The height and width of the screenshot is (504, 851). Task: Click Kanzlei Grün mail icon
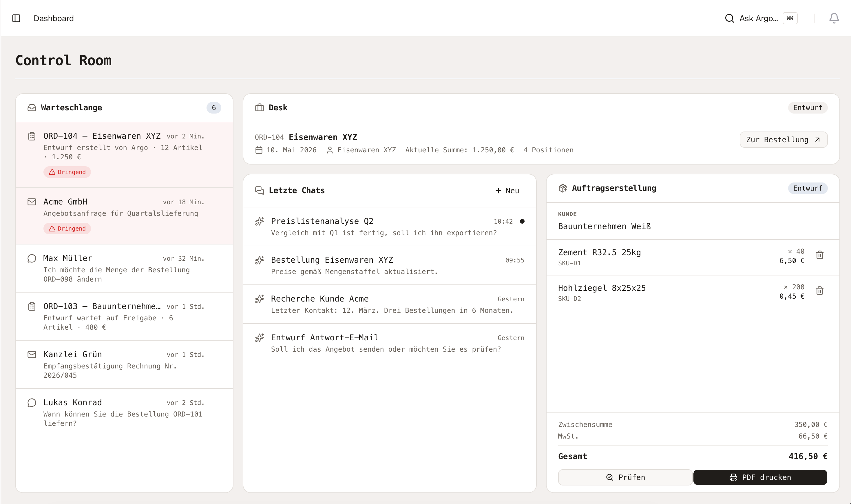32,355
